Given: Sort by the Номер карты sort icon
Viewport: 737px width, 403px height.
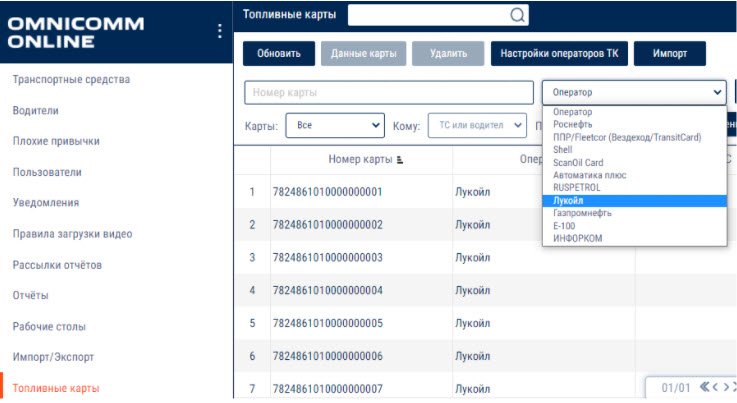Looking at the screenshot, I should coord(400,160).
